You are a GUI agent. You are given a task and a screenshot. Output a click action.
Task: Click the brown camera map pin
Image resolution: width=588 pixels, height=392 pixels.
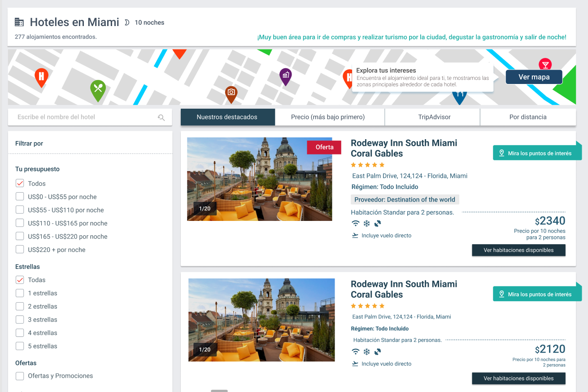(231, 93)
